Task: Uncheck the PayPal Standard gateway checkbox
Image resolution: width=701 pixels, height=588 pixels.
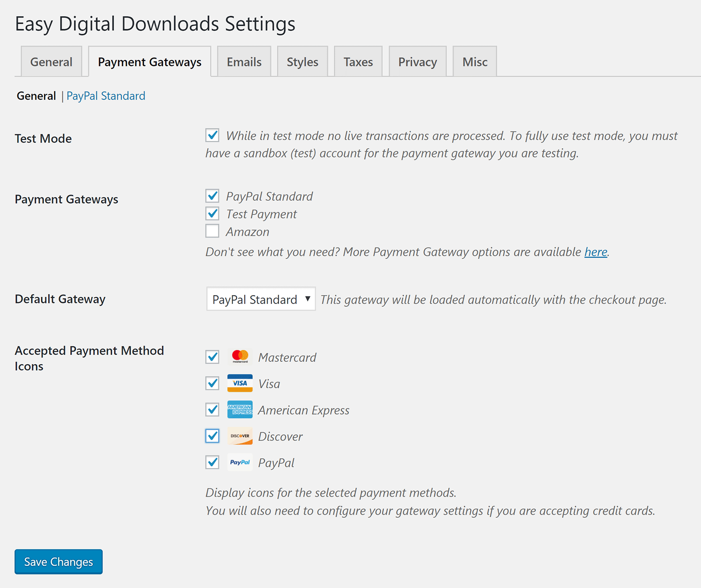Action: (212, 195)
